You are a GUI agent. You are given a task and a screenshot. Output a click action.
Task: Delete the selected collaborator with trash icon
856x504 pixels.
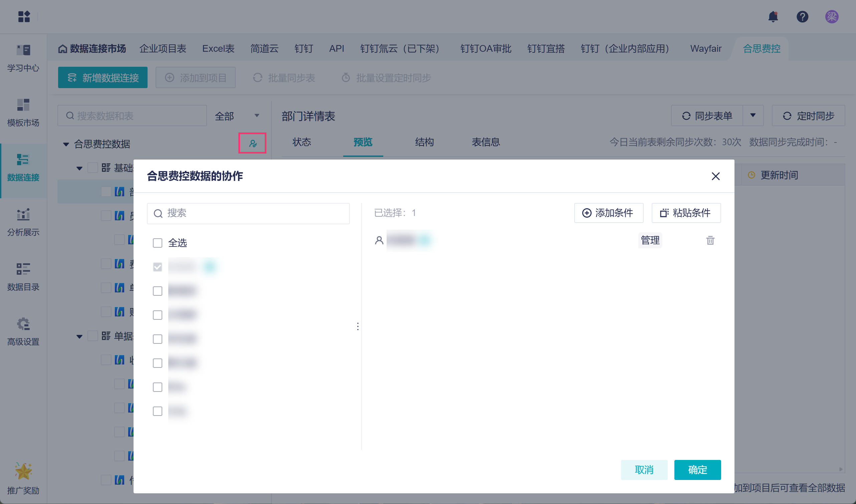tap(710, 240)
